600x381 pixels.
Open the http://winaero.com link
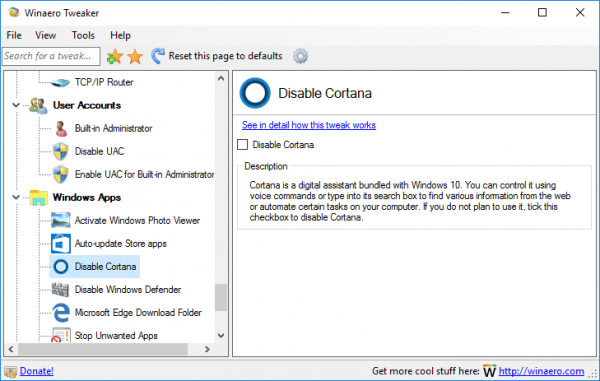(541, 371)
